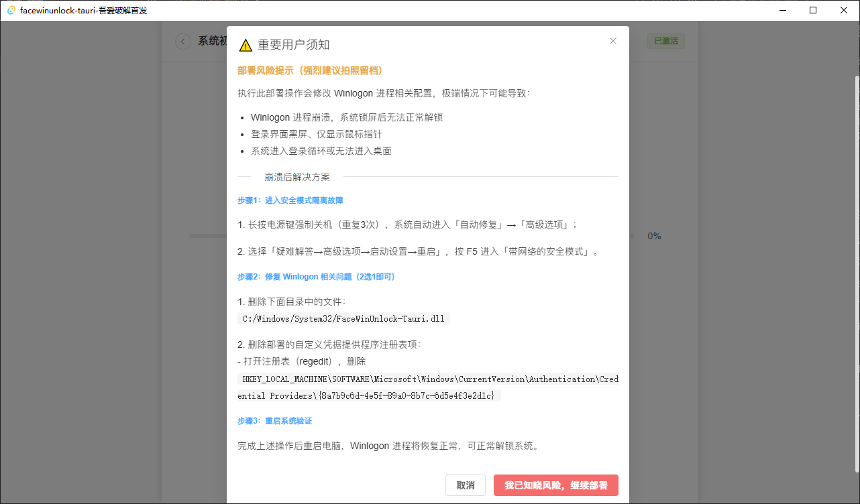
Task: Click 我已知晓风险，继续部署 button
Action: [x=556, y=485]
